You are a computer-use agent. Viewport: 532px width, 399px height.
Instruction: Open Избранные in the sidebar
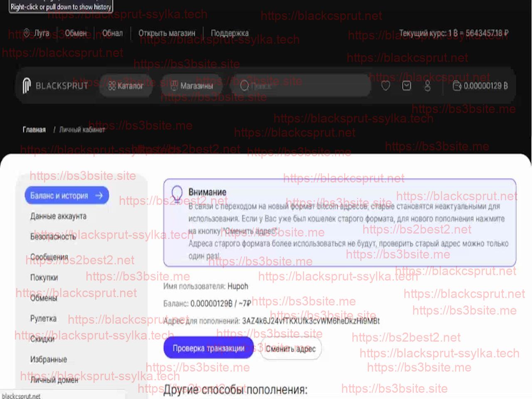(48, 359)
